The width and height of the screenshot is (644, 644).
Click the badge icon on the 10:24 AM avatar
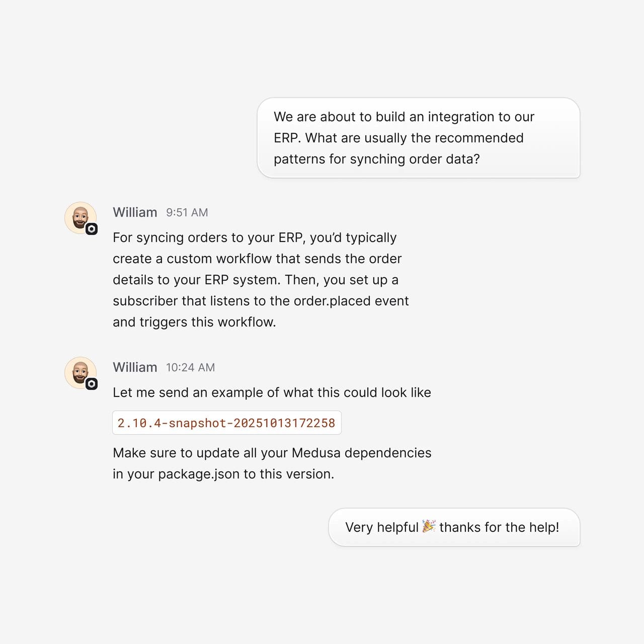pos(92,384)
